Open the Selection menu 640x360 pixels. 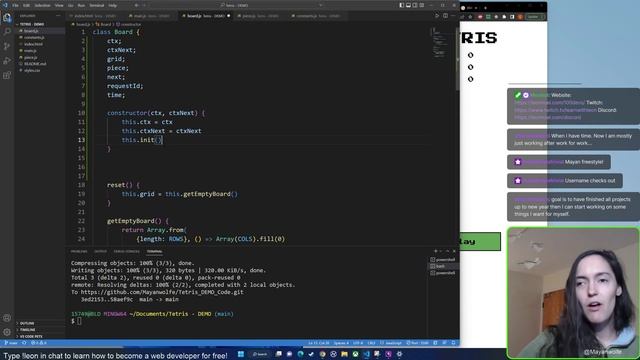(42, 5)
